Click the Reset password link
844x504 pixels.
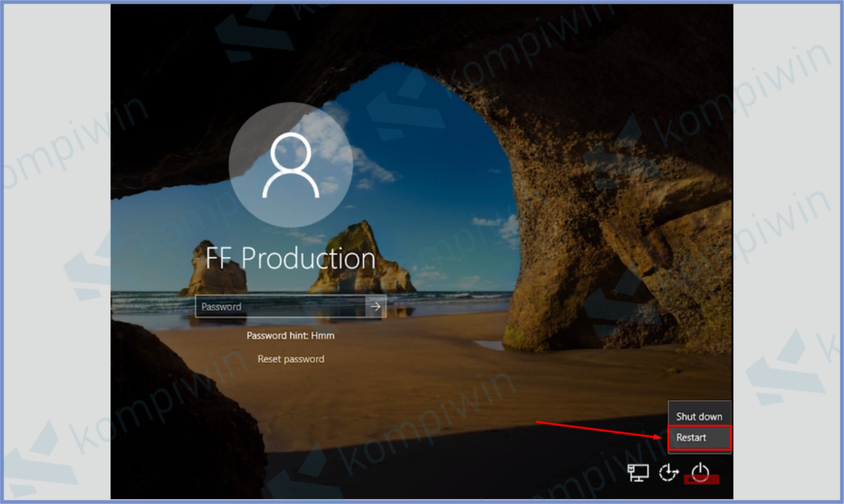pos(291,359)
